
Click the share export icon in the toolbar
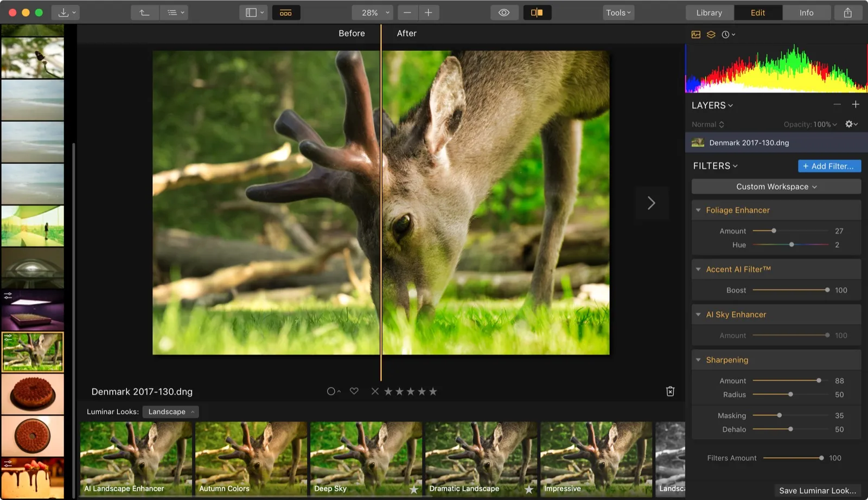coord(847,12)
